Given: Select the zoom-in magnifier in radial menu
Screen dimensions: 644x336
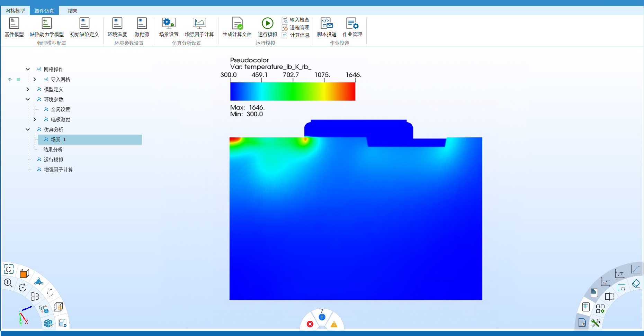Looking at the screenshot, I should pyautogui.click(x=8, y=283).
